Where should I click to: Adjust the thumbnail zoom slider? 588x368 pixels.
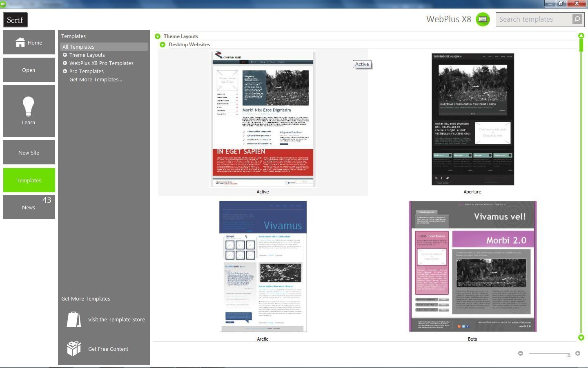[x=569, y=355]
